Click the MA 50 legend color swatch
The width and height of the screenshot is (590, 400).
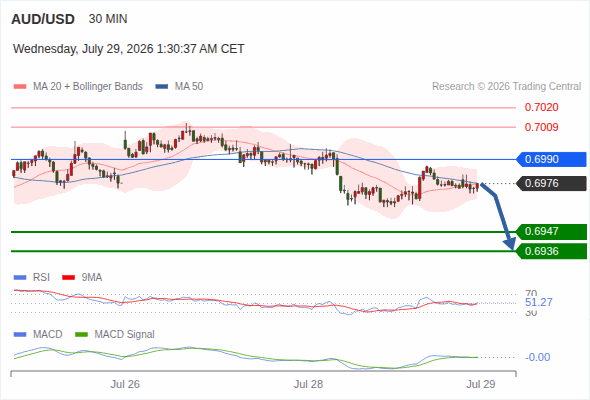coord(162,87)
